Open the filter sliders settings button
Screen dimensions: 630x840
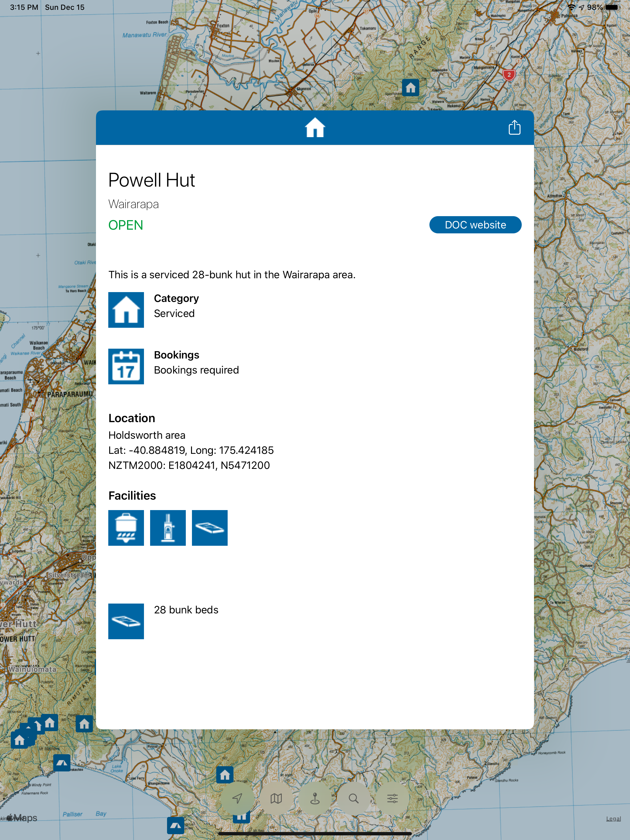(x=393, y=798)
